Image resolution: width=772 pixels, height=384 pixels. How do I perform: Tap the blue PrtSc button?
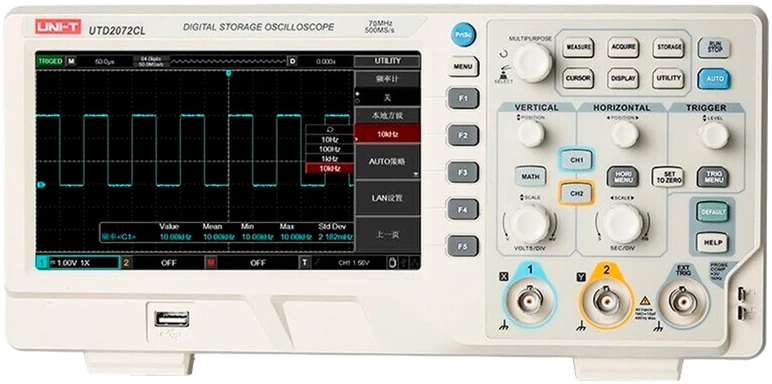[x=463, y=35]
